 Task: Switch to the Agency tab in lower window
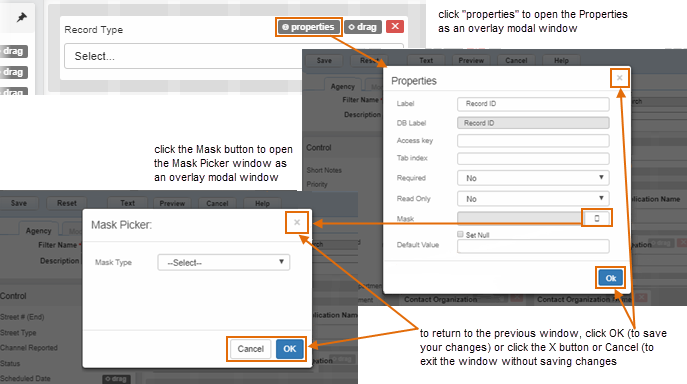39,231
